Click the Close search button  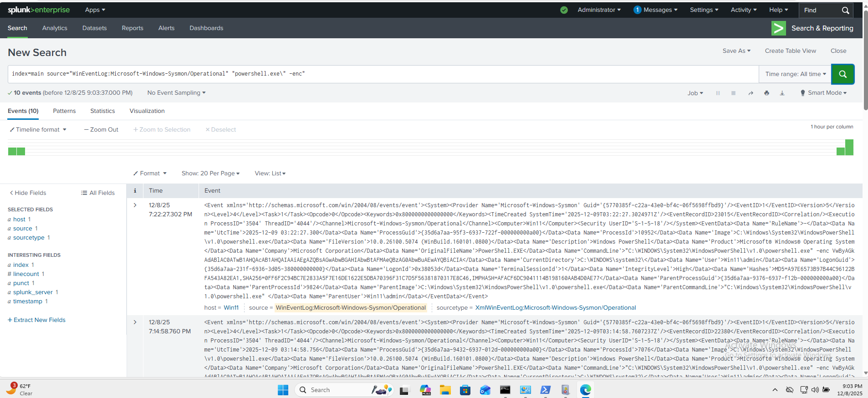coord(838,51)
